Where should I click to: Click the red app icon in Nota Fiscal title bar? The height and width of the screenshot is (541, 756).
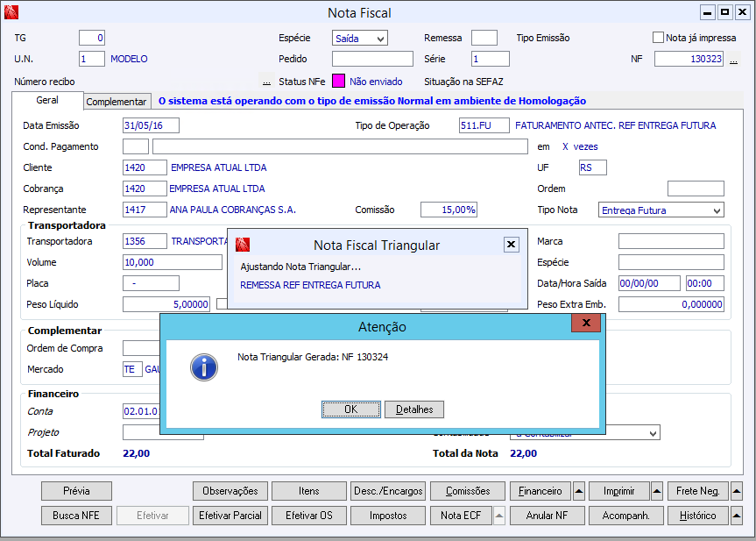tap(11, 12)
